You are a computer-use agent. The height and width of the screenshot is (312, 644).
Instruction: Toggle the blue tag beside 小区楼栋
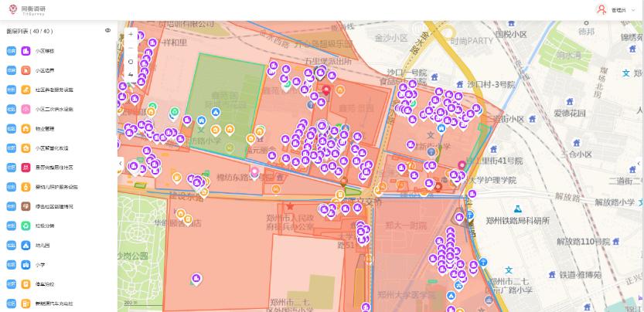[11, 51]
